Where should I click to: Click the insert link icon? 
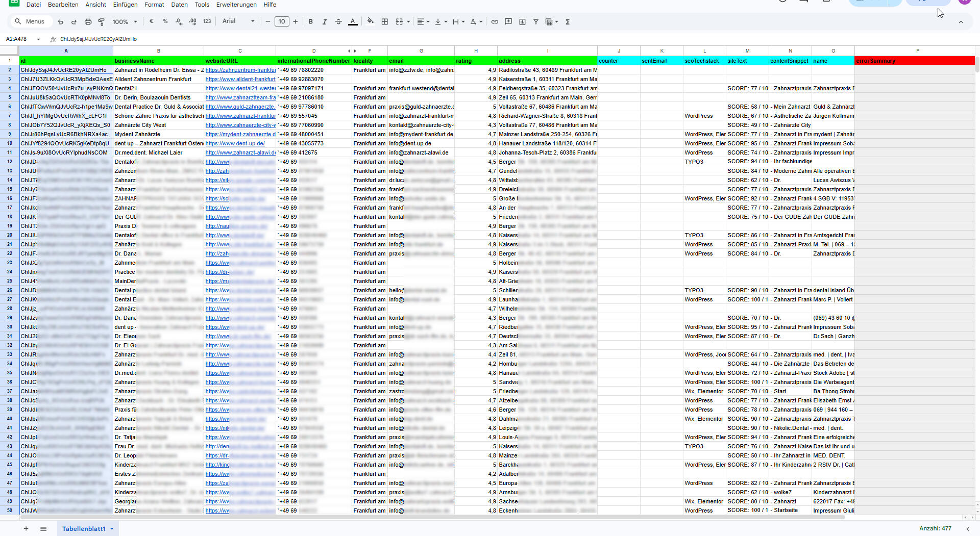click(x=495, y=22)
